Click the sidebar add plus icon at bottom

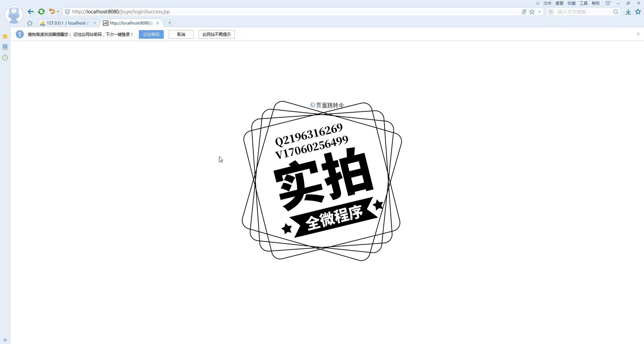click(5, 340)
